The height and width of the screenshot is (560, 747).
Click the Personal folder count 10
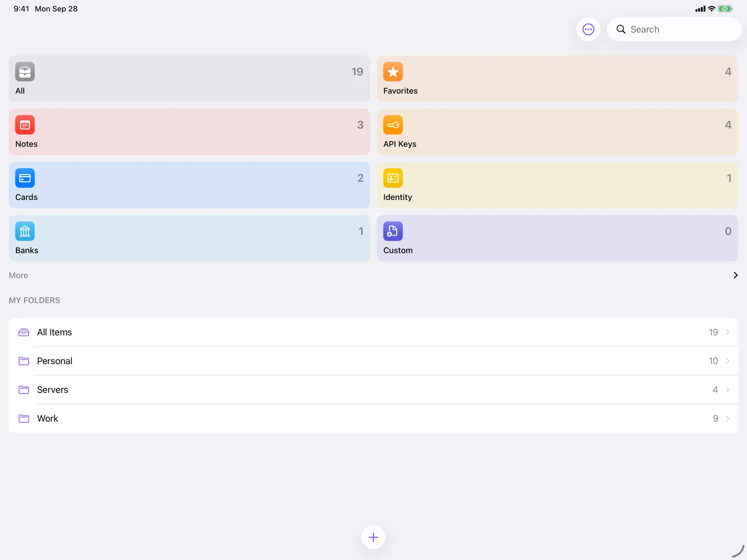(x=713, y=361)
